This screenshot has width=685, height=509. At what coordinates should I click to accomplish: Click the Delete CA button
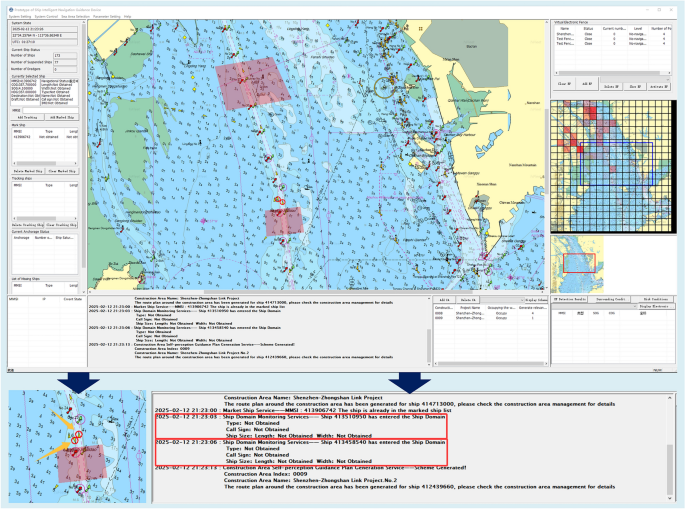[468, 300]
